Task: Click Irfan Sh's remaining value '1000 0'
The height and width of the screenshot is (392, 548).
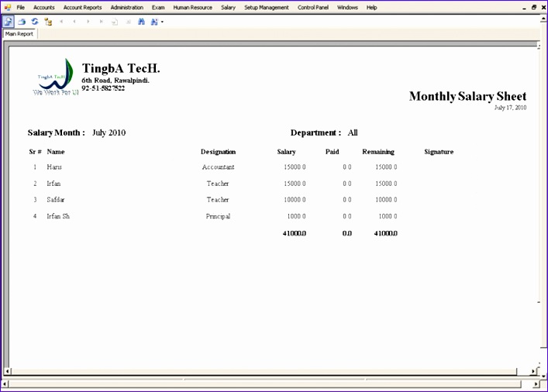Action: pos(388,216)
